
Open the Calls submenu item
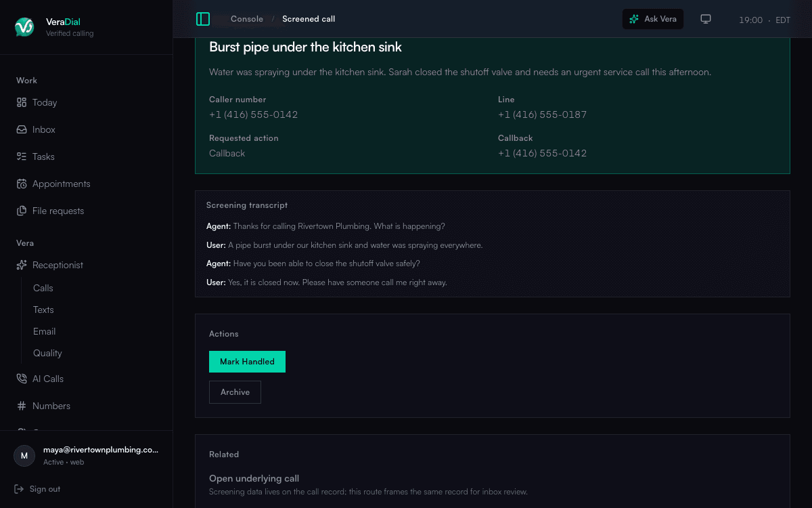43,288
